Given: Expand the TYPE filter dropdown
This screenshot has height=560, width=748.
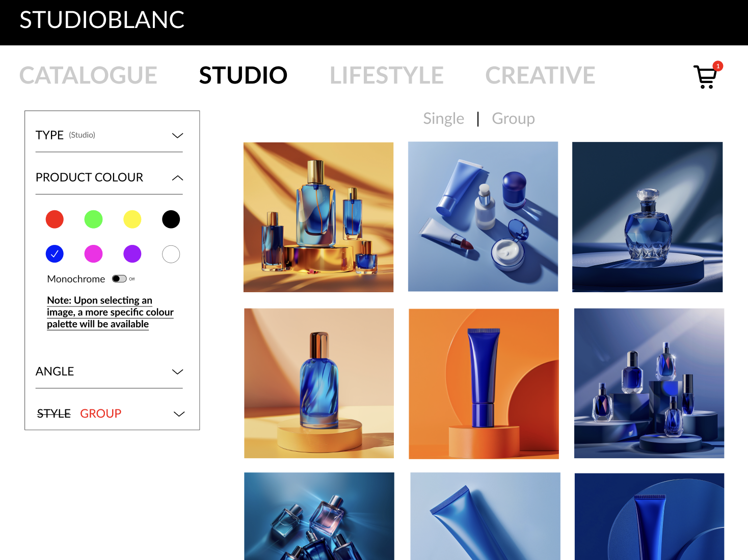Looking at the screenshot, I should pos(177,135).
